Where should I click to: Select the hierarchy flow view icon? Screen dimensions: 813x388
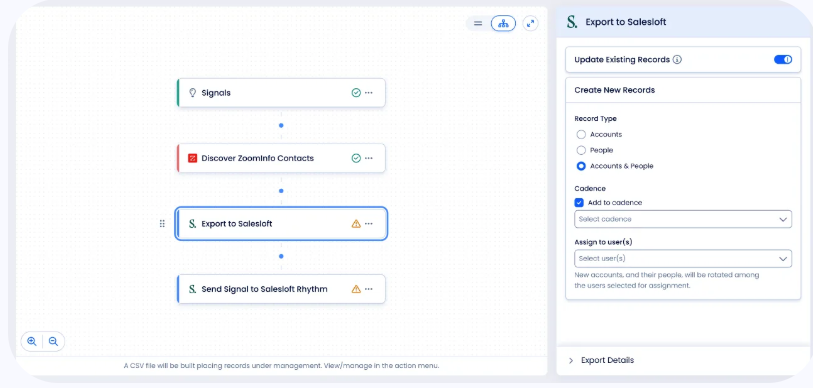(503, 23)
